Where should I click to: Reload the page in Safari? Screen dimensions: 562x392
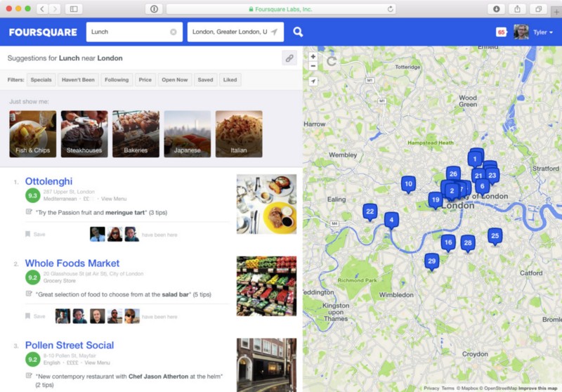pos(391,9)
